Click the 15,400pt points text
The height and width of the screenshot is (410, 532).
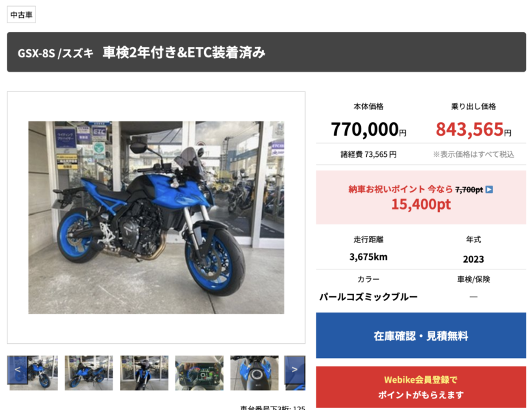coord(421,205)
